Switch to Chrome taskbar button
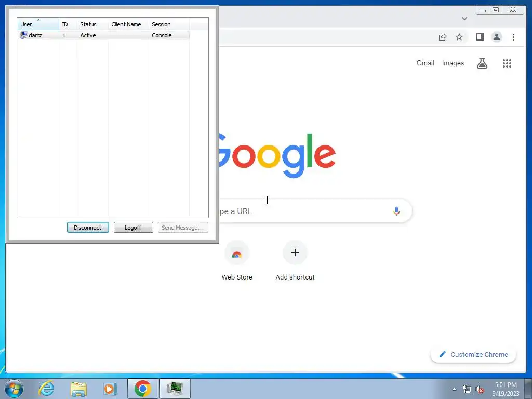This screenshot has height=399, width=532. pos(143,389)
